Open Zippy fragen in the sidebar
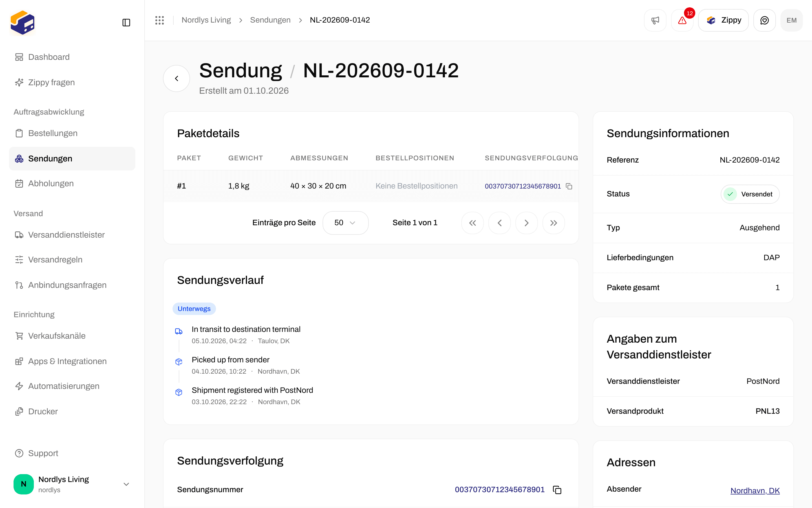Viewport: 812px width, 508px height. pos(72,82)
